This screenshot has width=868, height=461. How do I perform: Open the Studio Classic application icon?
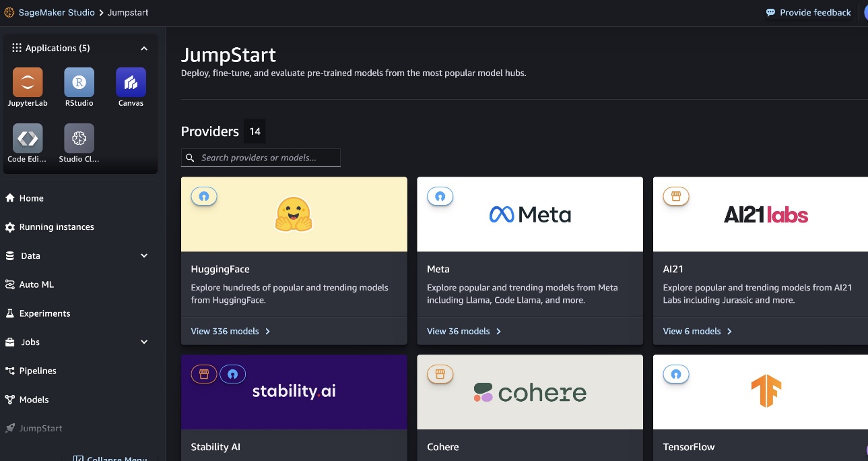coord(79,138)
